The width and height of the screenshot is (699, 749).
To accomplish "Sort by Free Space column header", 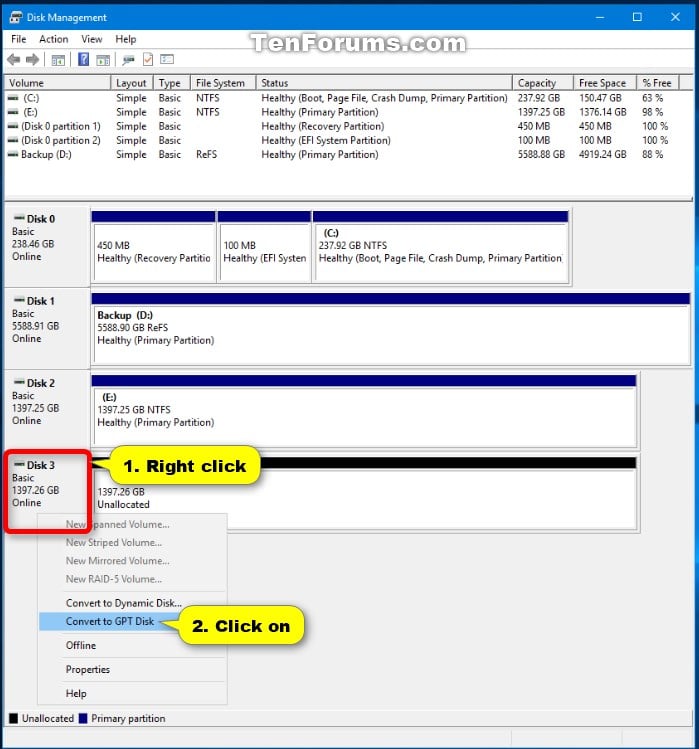I will (605, 83).
